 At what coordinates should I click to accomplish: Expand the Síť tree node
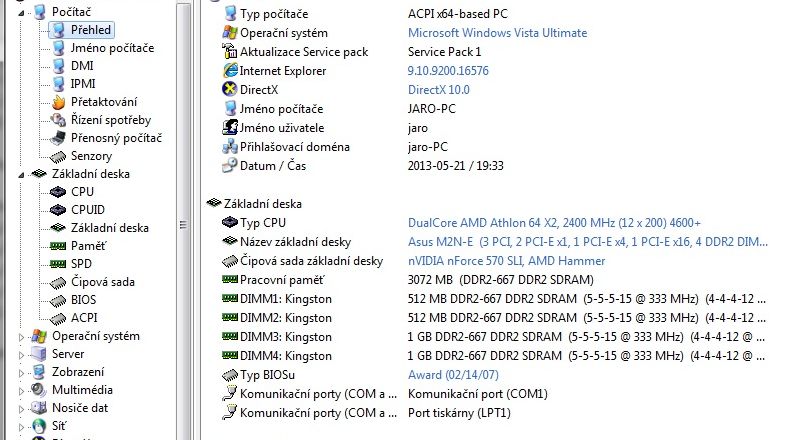[x=21, y=427]
